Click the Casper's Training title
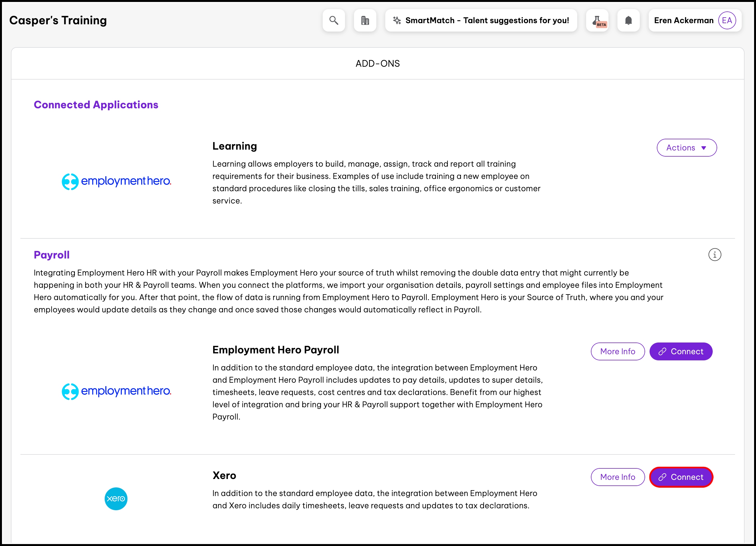The height and width of the screenshot is (546, 756). pyautogui.click(x=58, y=20)
